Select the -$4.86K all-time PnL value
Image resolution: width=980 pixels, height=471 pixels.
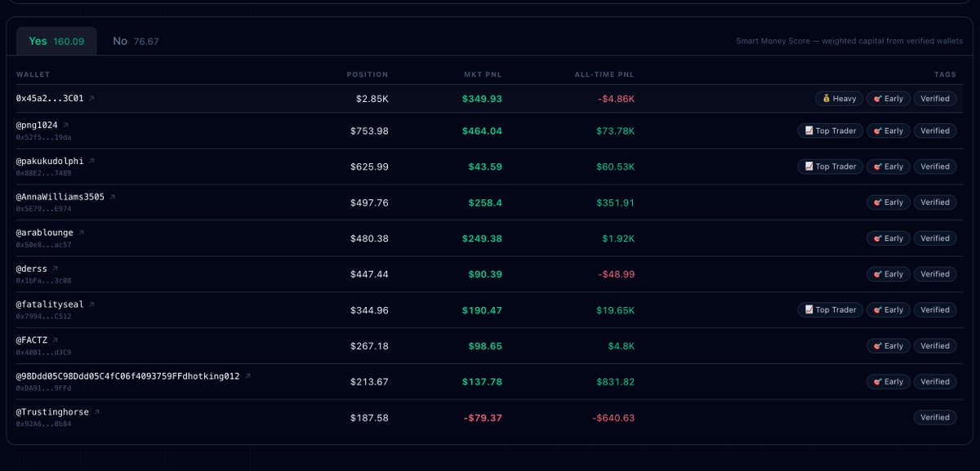(615, 99)
